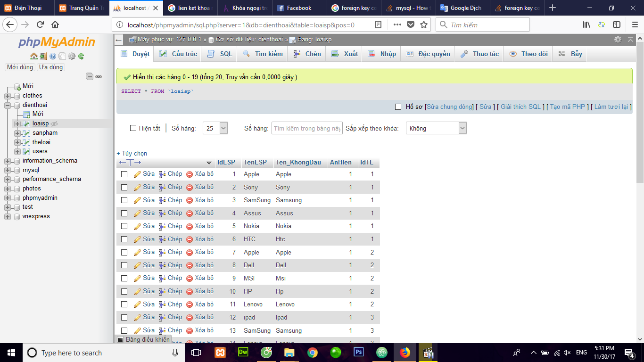
Task: Open Chrome from taskbar
Action: [x=313, y=352]
